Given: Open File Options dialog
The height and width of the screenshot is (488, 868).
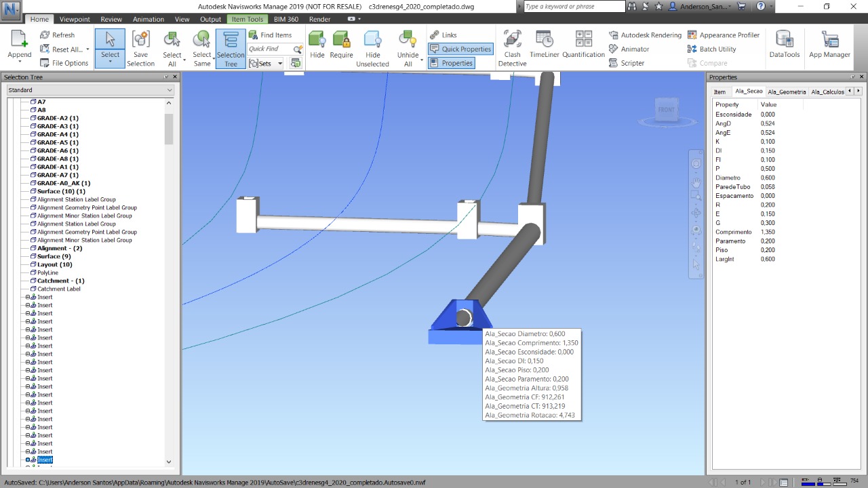Looking at the screenshot, I should [x=64, y=63].
